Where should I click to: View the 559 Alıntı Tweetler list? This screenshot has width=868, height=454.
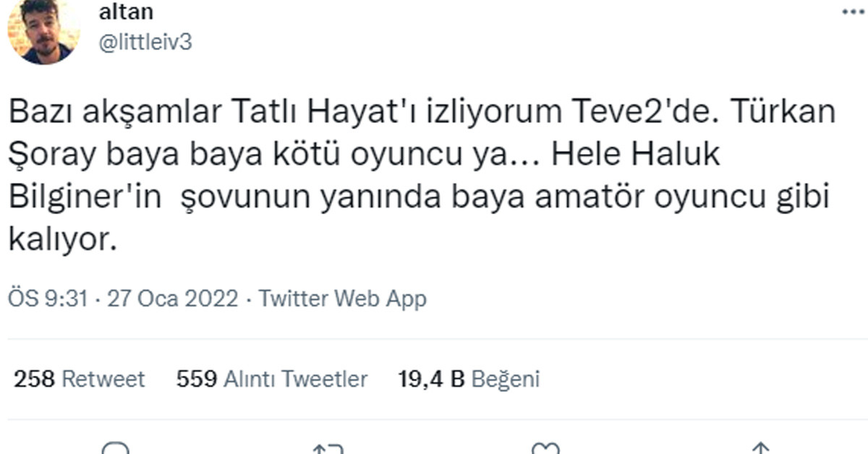point(272,379)
